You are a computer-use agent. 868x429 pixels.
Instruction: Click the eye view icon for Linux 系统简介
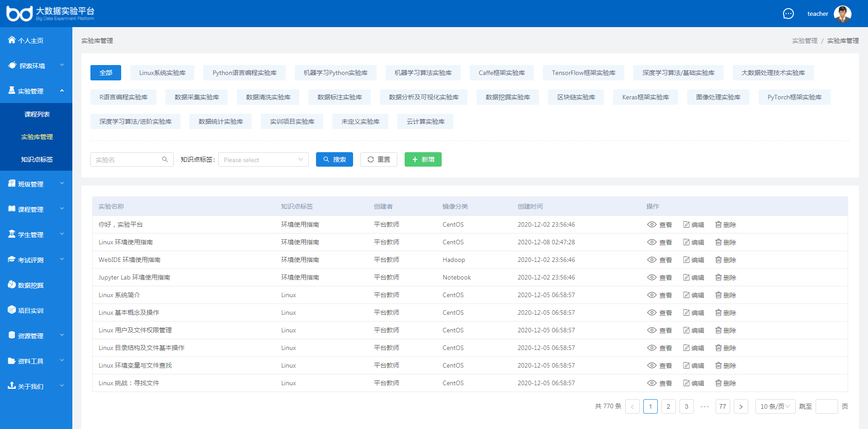(651, 295)
